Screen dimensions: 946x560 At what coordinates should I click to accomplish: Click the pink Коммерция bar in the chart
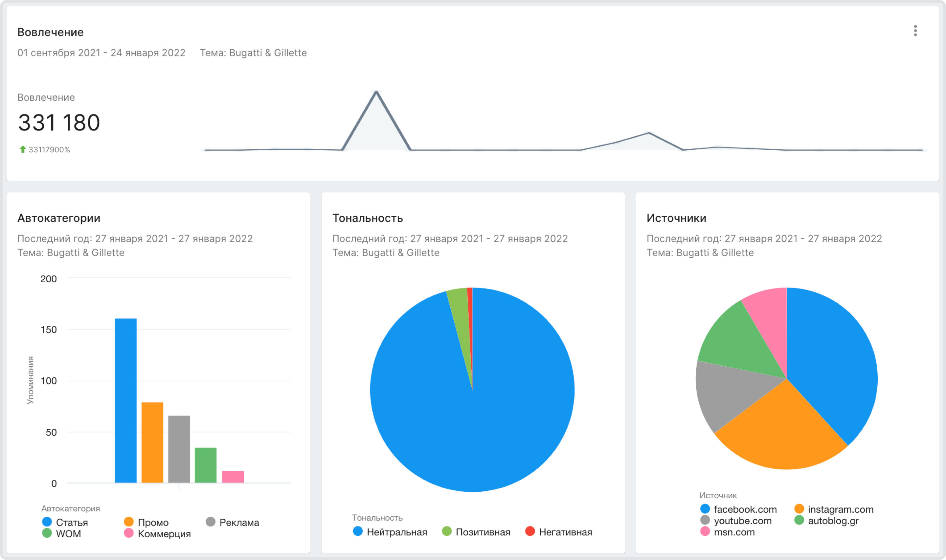pyautogui.click(x=233, y=477)
